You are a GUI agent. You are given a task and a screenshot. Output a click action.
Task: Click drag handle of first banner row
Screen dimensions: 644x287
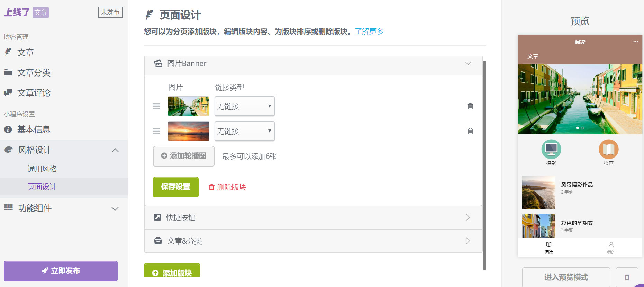(156, 106)
